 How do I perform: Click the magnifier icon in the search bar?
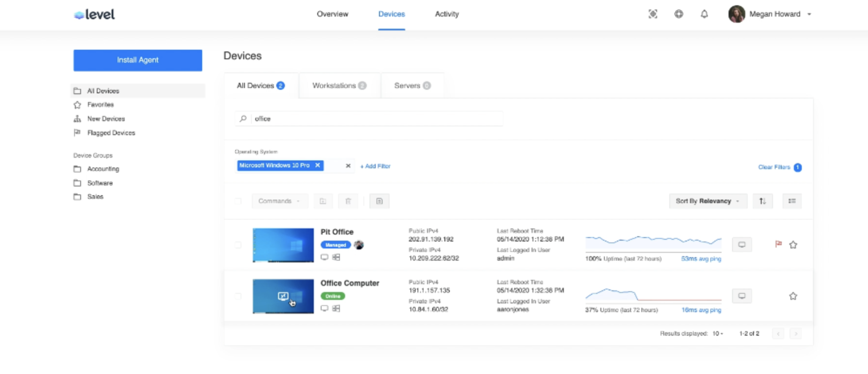[x=243, y=119]
